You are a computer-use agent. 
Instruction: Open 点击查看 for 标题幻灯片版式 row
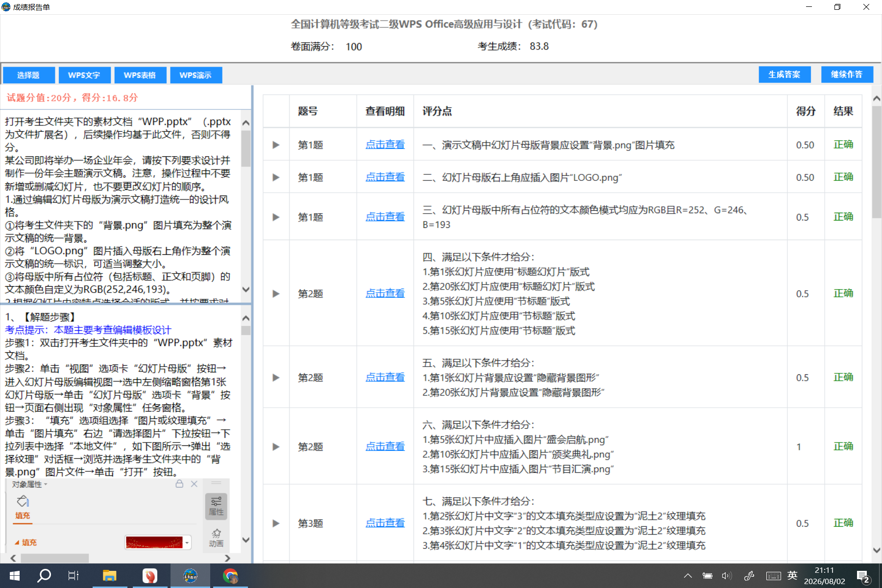[385, 293]
